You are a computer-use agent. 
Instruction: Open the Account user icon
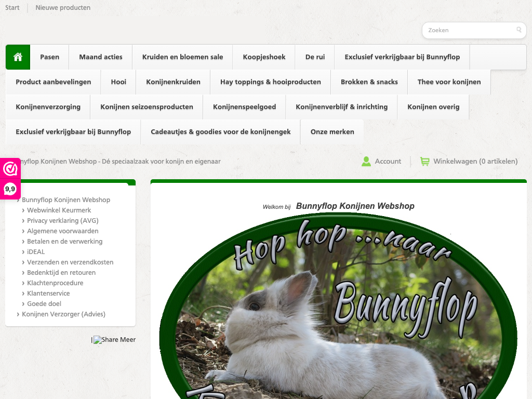(366, 162)
